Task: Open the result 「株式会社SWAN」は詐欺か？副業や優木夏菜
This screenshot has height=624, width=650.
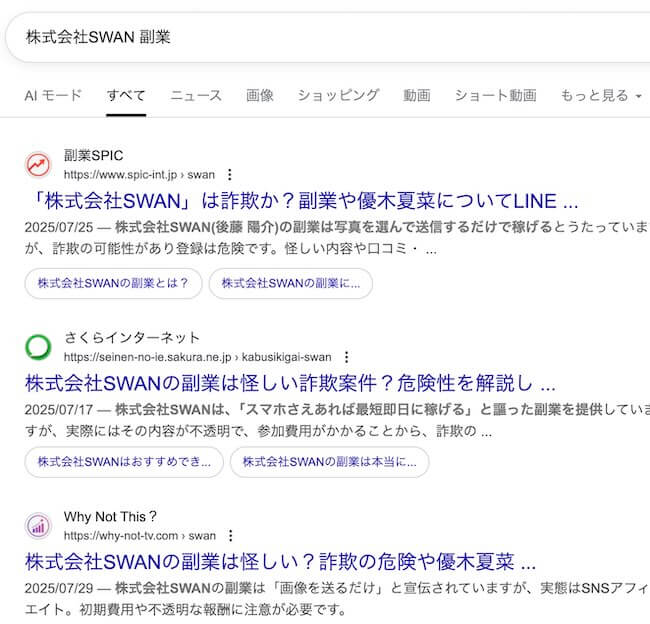Action: pyautogui.click(x=305, y=201)
